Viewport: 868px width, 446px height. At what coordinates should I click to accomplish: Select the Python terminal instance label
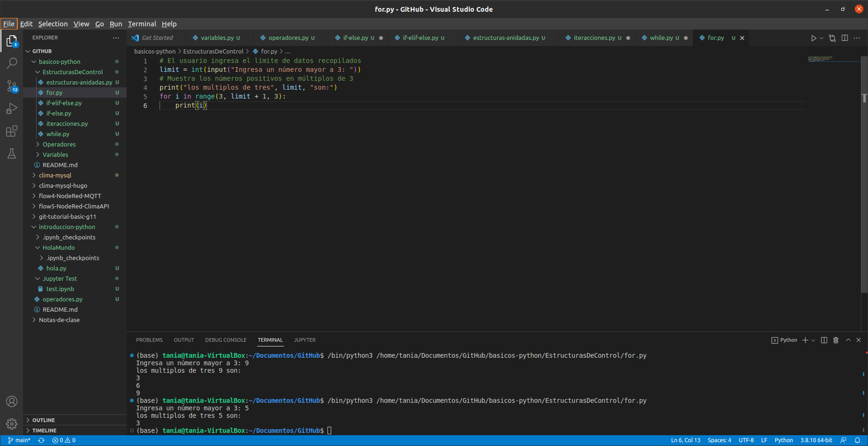[784, 340]
